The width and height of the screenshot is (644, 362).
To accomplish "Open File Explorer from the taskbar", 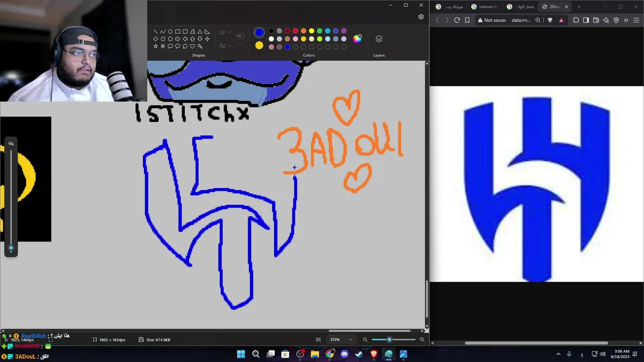I will pos(314,354).
